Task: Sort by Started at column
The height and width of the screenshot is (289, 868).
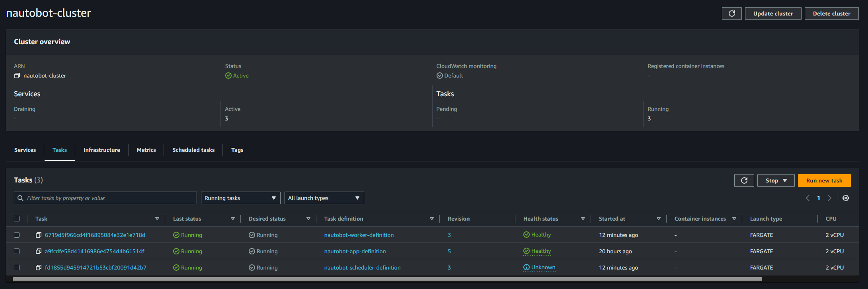Action: (x=658, y=219)
